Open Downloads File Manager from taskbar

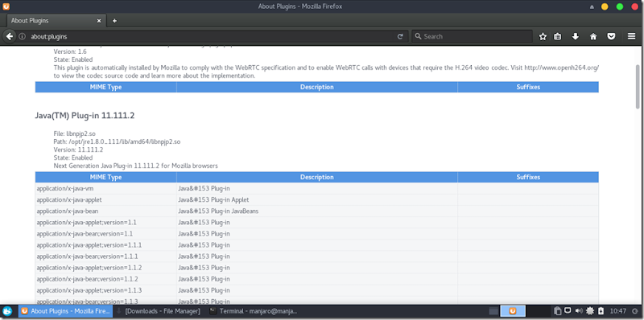[159, 311]
